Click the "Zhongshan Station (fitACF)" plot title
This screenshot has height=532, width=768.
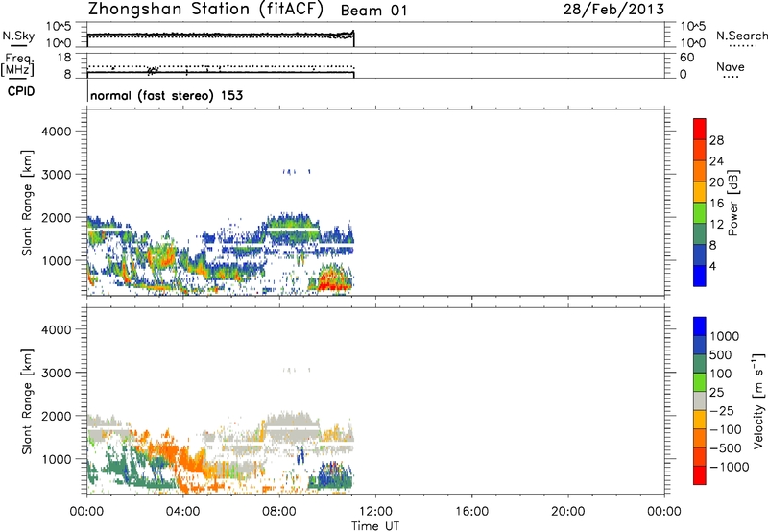coord(206,10)
